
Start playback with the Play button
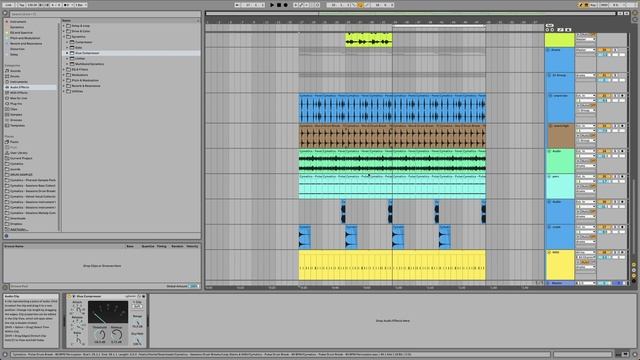coord(272,5)
